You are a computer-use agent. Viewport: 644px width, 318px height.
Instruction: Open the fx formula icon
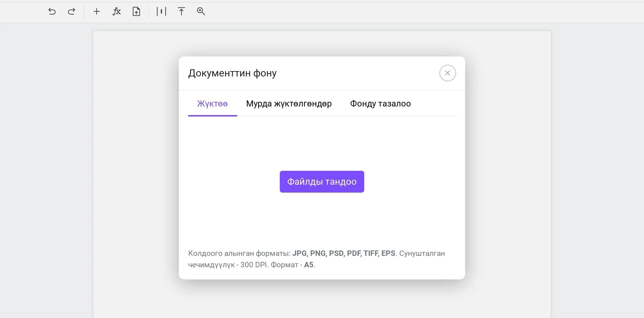coord(117,11)
